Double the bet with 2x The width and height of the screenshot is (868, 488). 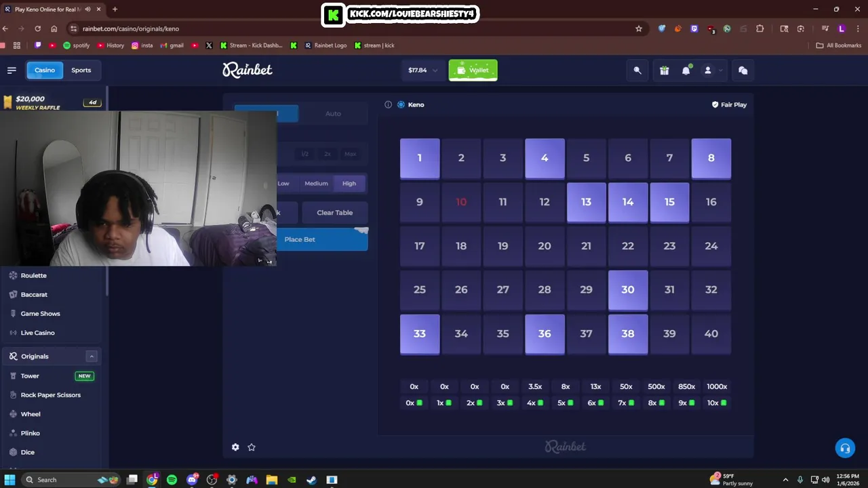pyautogui.click(x=328, y=154)
